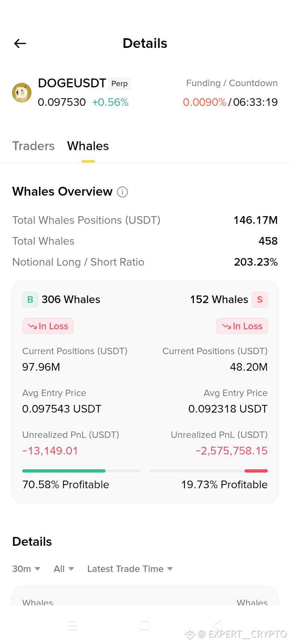Open the Whales Overview info icon
This screenshot has height=644, width=290.
point(122,192)
